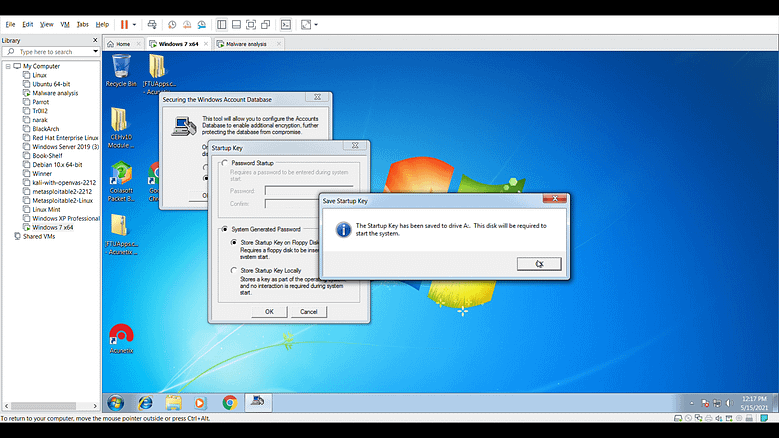Screen dimensions: 779x438
Task: Open the console view toolbar icon
Action: click(286, 24)
